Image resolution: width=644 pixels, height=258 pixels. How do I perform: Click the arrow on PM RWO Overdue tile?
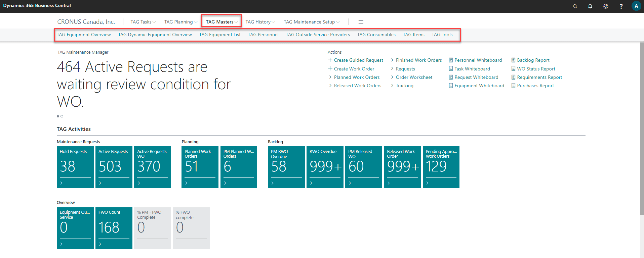[x=273, y=183]
